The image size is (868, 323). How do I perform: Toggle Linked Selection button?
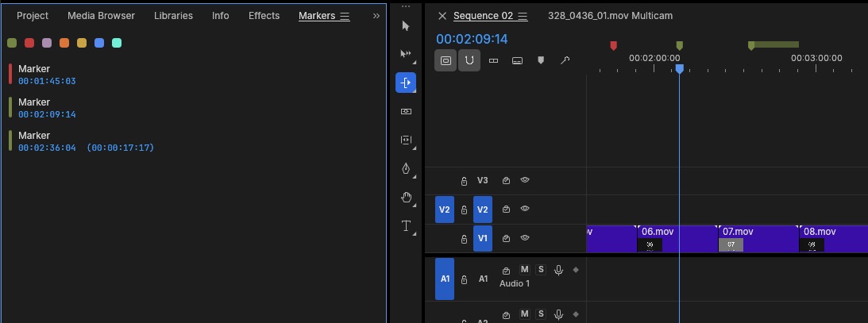tap(493, 61)
